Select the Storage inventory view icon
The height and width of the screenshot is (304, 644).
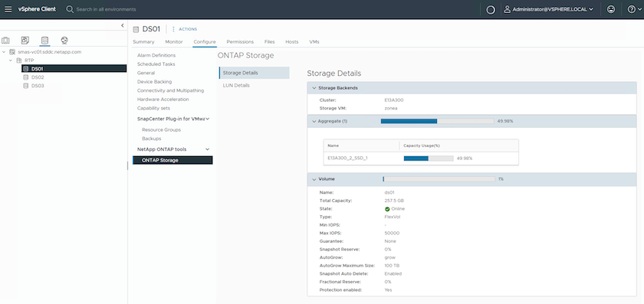(x=44, y=41)
